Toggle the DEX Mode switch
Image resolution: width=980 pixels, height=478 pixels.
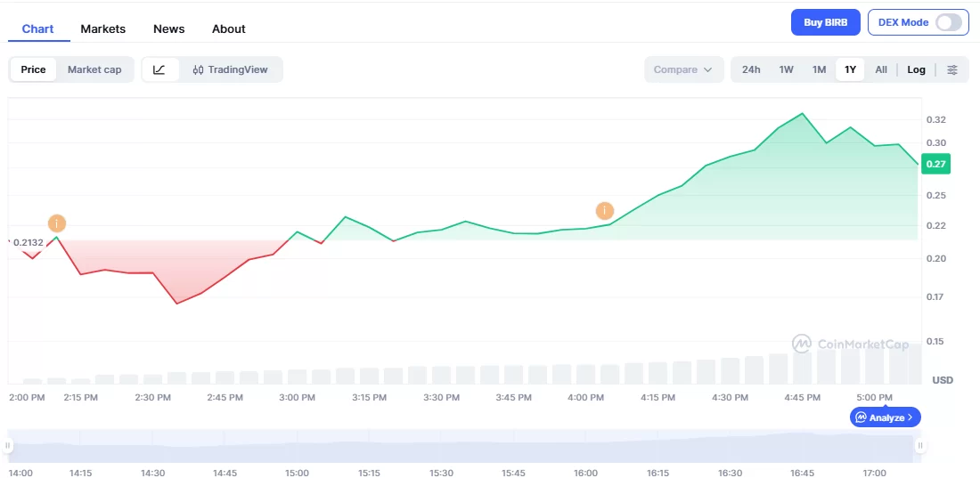949,22
